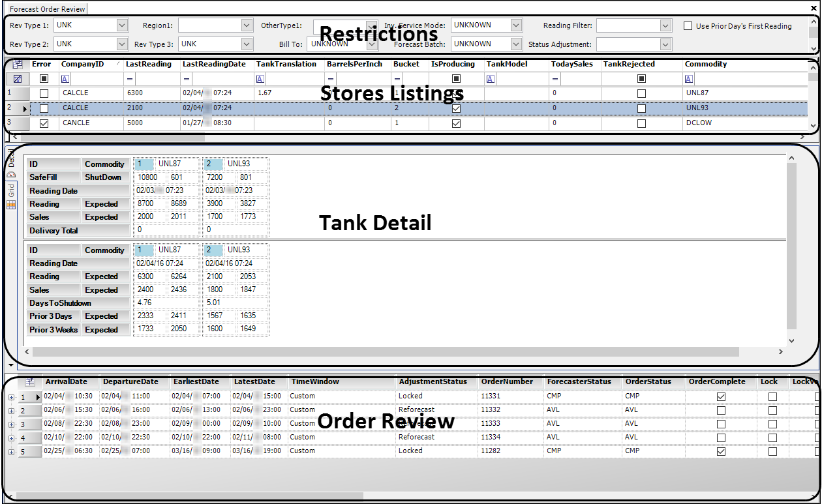The image size is (822, 504).
Task: Click the column chooser icon in the Order Review grid
Action: (29, 382)
